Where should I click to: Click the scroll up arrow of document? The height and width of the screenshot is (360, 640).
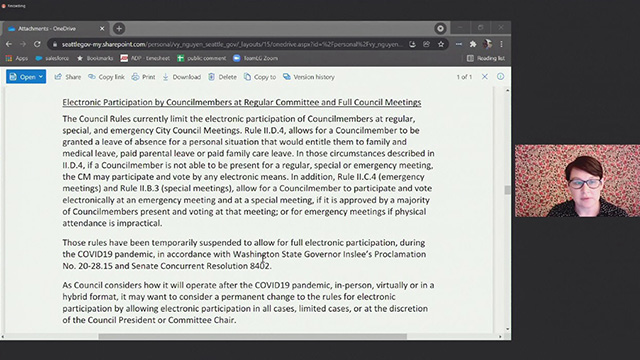coord(507,90)
